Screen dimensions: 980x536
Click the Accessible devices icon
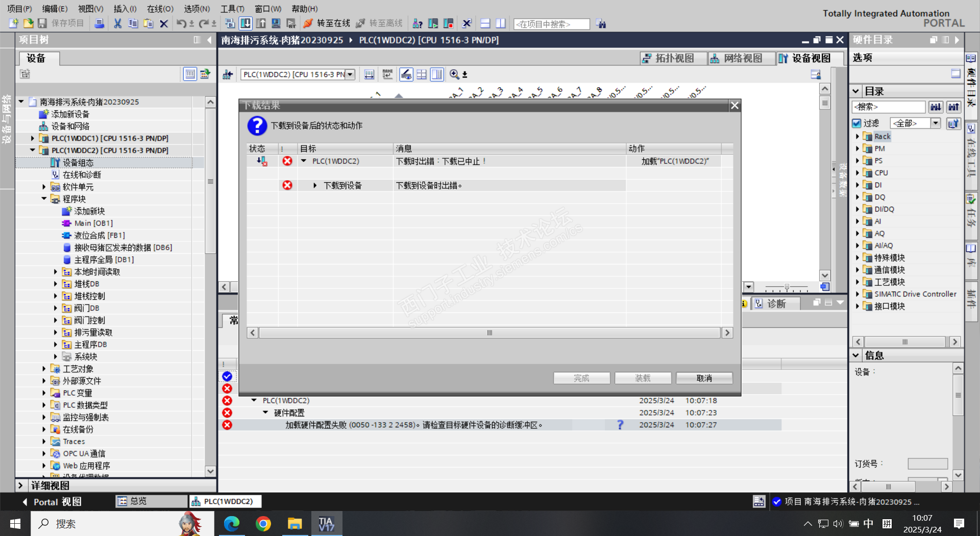tap(418, 23)
